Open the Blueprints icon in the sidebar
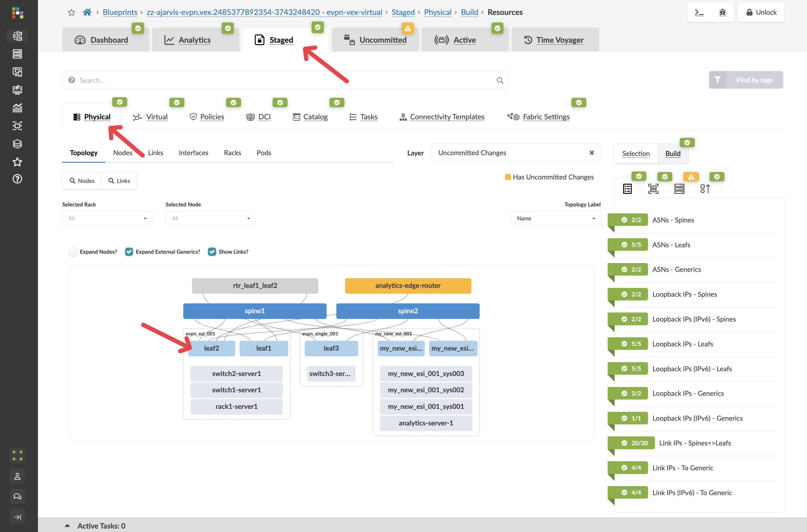The height and width of the screenshot is (532, 807). (x=17, y=36)
